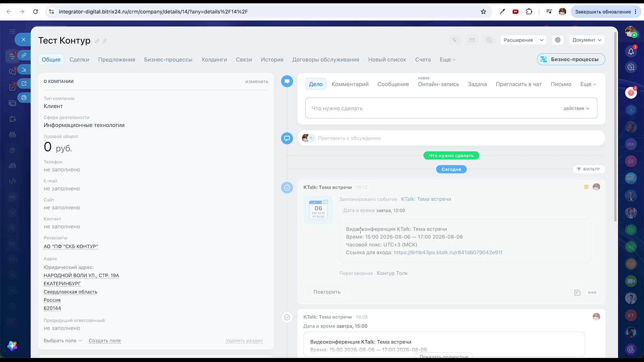Click the timeline activity blue icon
The height and width of the screenshot is (362, 644).
point(287,81)
